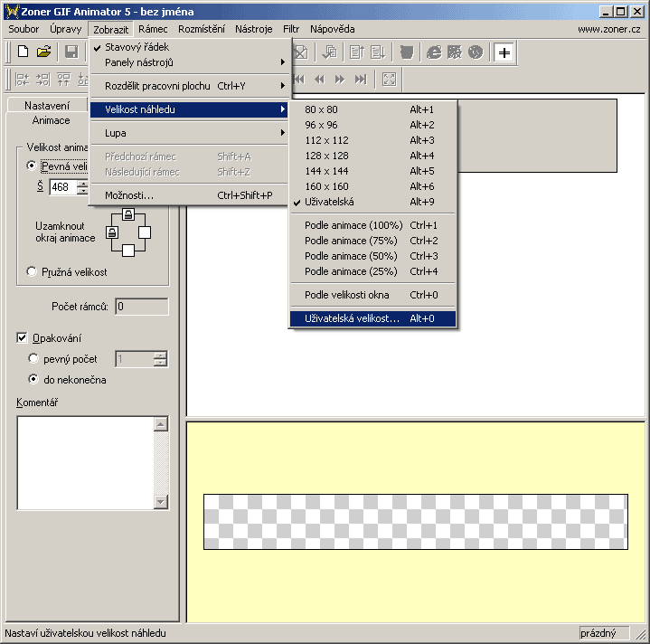Viewport: 650px width, 644px height.
Task: Click the Internet Explorer preview icon
Action: (x=434, y=52)
